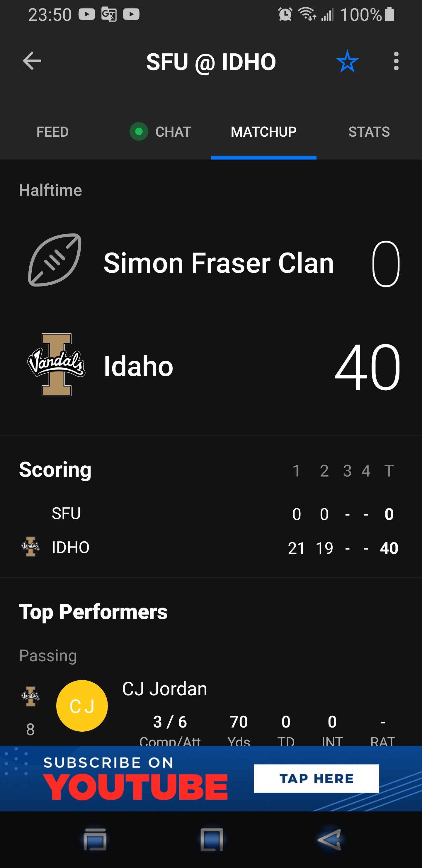Tap the back arrow in header
The image size is (422, 868).
tap(32, 61)
